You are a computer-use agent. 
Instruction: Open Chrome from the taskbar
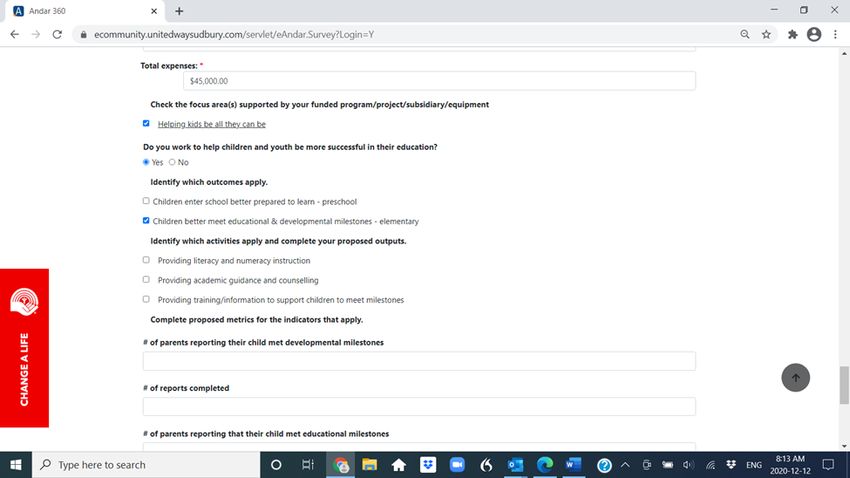tap(340, 464)
